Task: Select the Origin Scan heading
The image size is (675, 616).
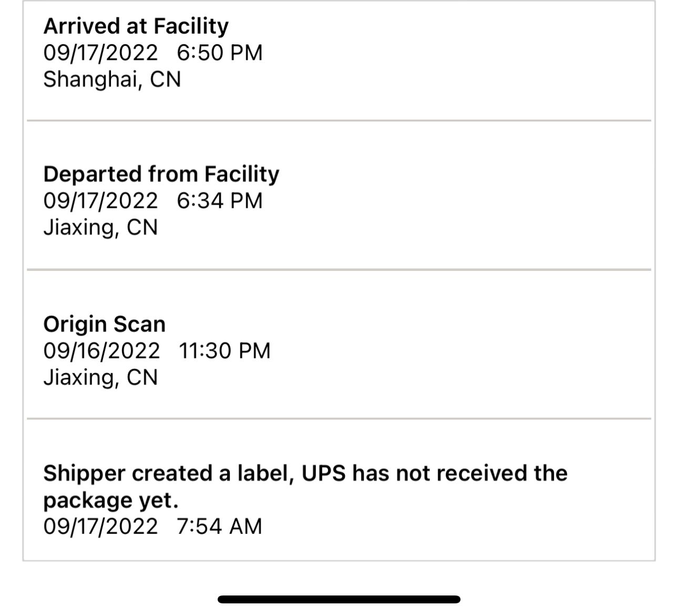Action: 104,324
